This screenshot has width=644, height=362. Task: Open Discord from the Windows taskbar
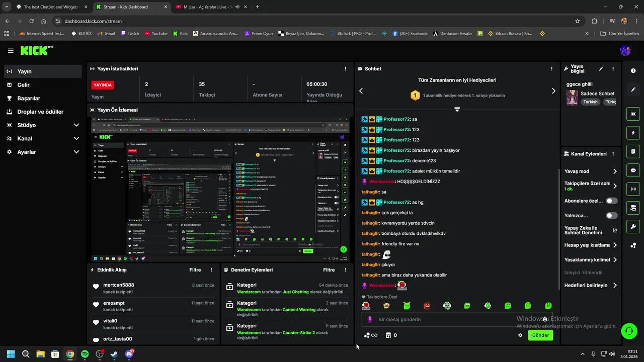(129, 354)
